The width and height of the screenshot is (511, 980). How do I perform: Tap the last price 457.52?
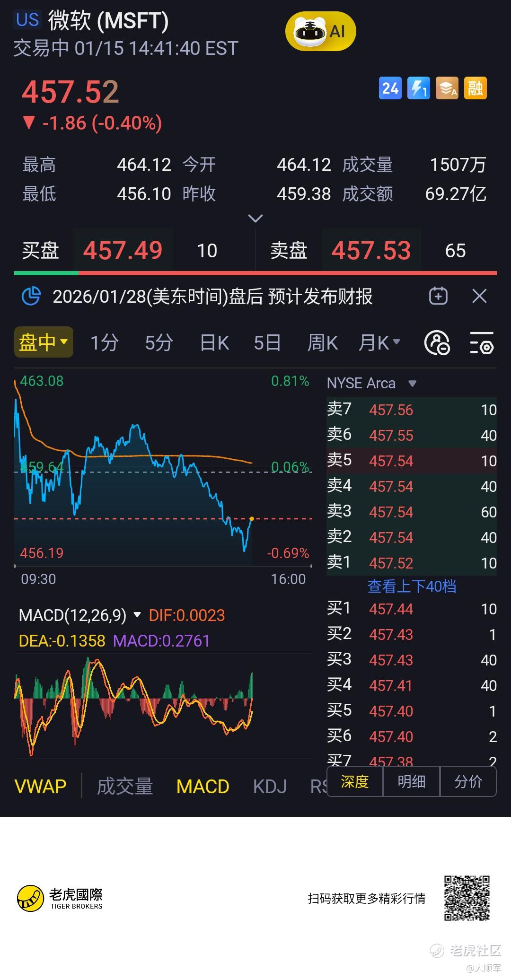click(x=70, y=92)
